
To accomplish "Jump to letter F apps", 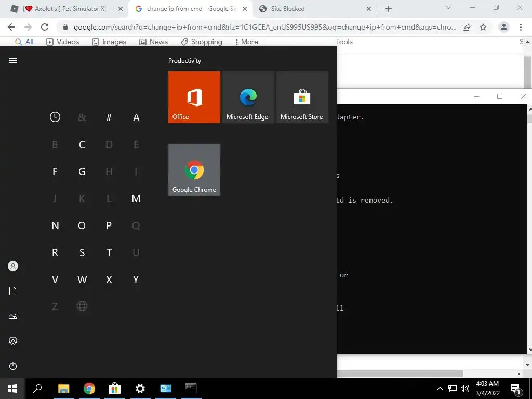I will [x=55, y=171].
